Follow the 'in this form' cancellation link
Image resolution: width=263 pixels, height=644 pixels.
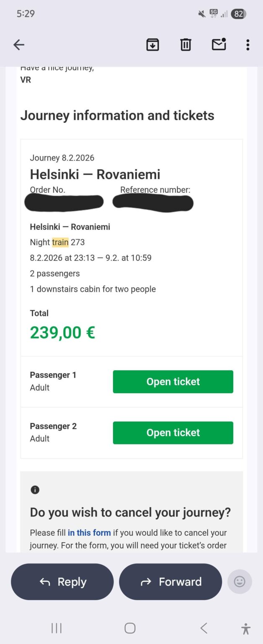pyautogui.click(x=89, y=532)
